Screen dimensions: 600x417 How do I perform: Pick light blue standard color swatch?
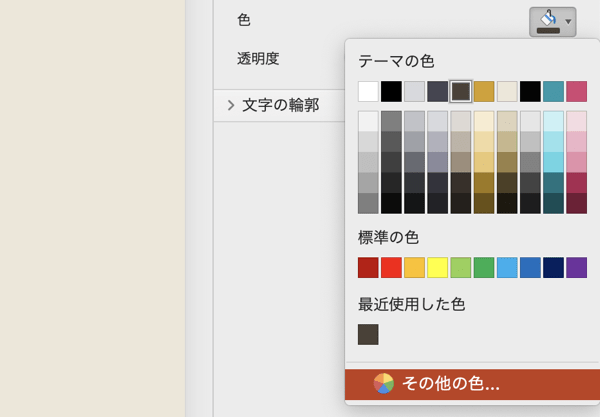tap(507, 267)
